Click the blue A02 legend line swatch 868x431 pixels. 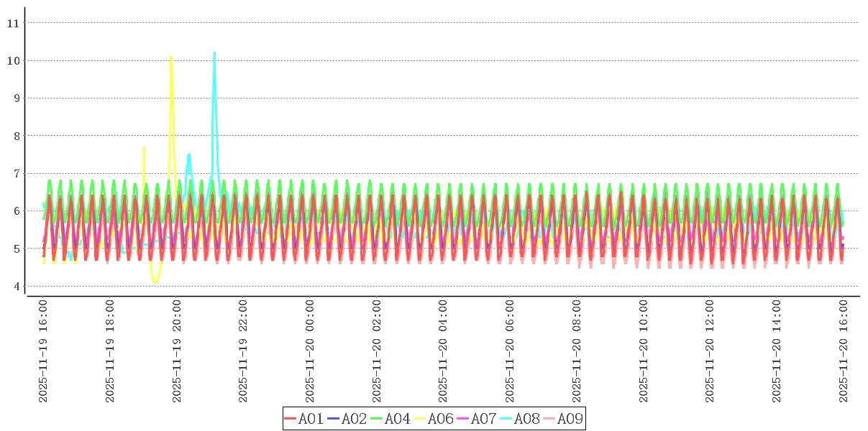coord(334,419)
